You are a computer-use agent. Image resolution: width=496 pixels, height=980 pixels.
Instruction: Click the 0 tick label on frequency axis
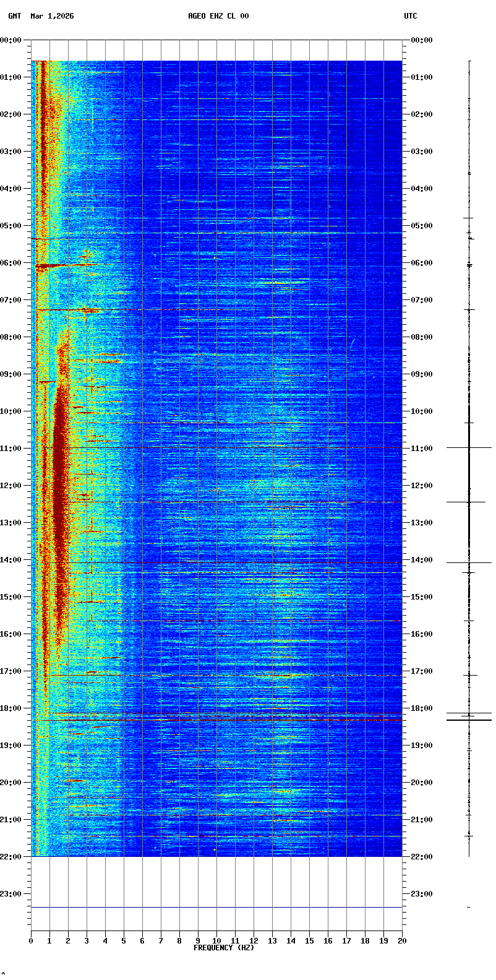[31, 941]
